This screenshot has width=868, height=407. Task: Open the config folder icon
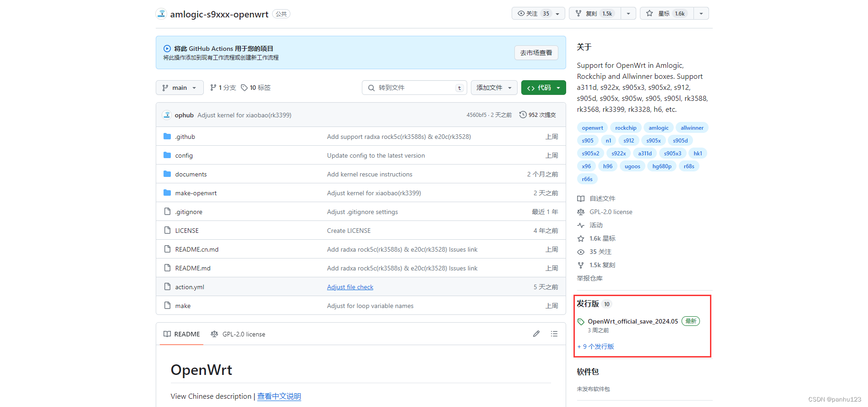[167, 155]
